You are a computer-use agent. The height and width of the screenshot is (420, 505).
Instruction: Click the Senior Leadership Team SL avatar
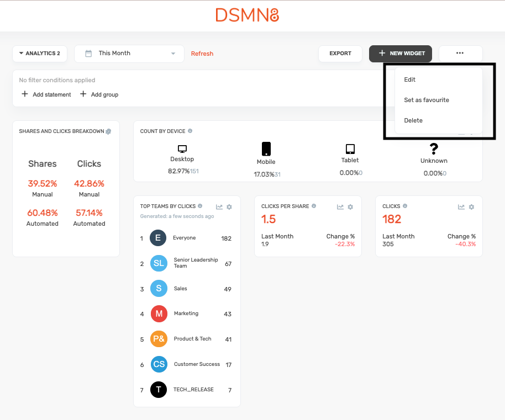pos(159,263)
